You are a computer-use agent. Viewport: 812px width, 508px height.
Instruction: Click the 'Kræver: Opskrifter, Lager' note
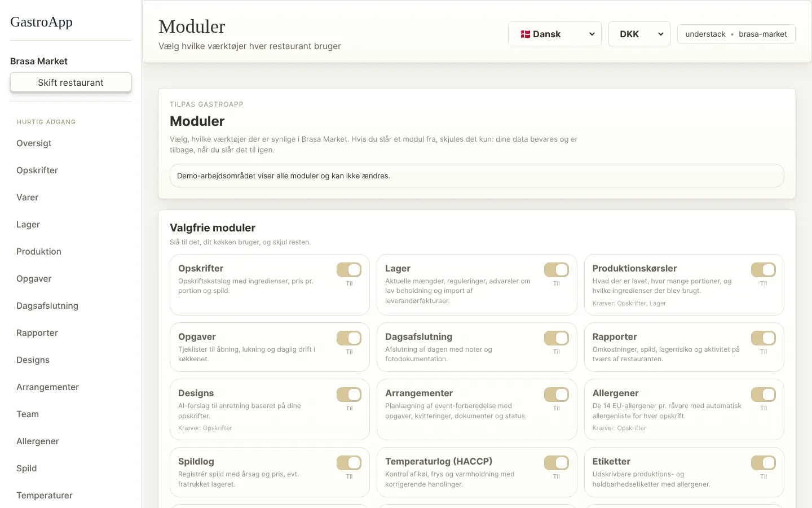(629, 304)
